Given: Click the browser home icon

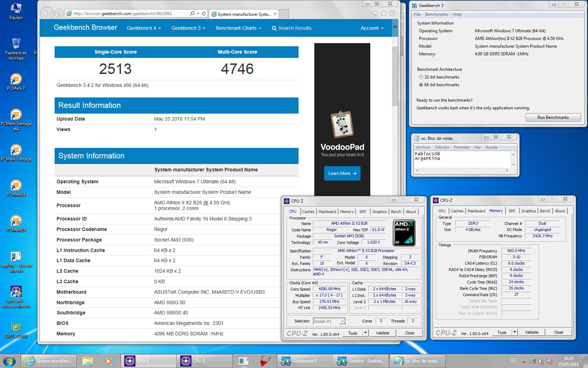Looking at the screenshot, I should 375,13.
